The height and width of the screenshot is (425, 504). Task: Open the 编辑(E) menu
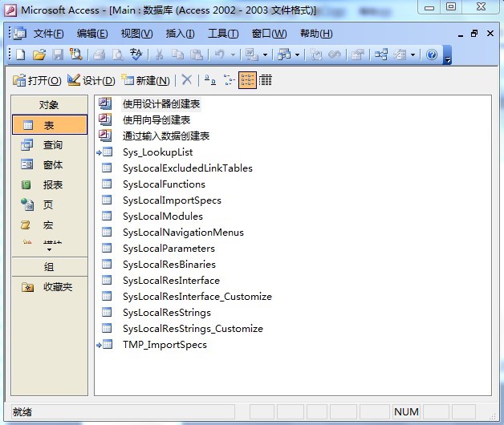click(x=92, y=34)
